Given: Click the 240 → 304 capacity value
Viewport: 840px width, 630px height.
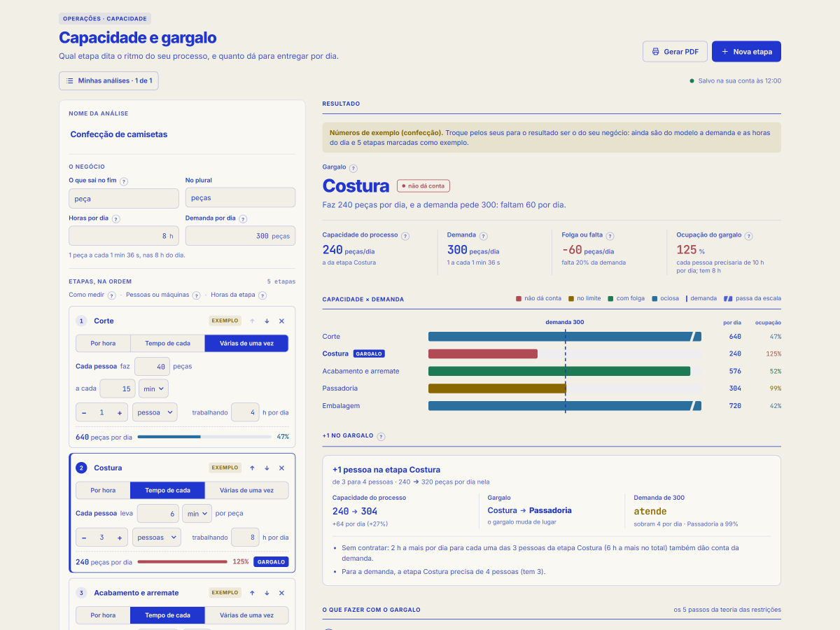Looking at the screenshot, I should 355,511.
